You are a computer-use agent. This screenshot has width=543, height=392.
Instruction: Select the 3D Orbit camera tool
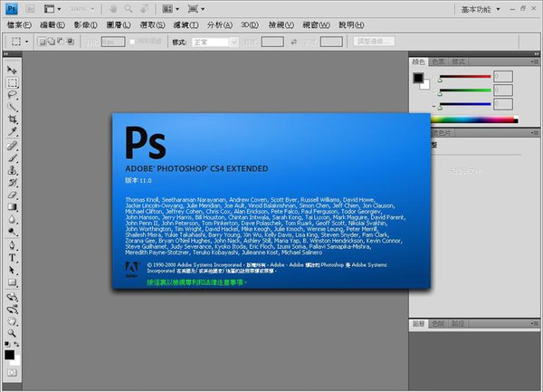click(12, 309)
